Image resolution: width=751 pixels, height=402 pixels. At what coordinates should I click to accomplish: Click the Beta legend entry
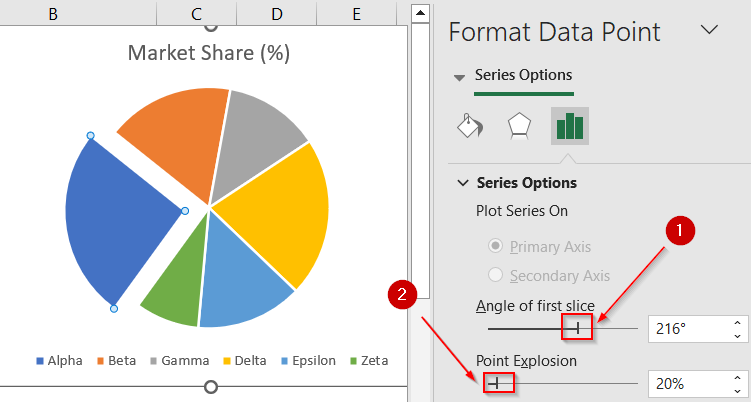116,360
